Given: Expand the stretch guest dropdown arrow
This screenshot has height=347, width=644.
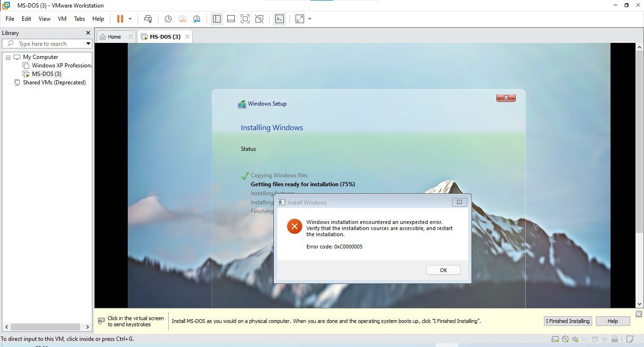Looking at the screenshot, I should tap(310, 19).
